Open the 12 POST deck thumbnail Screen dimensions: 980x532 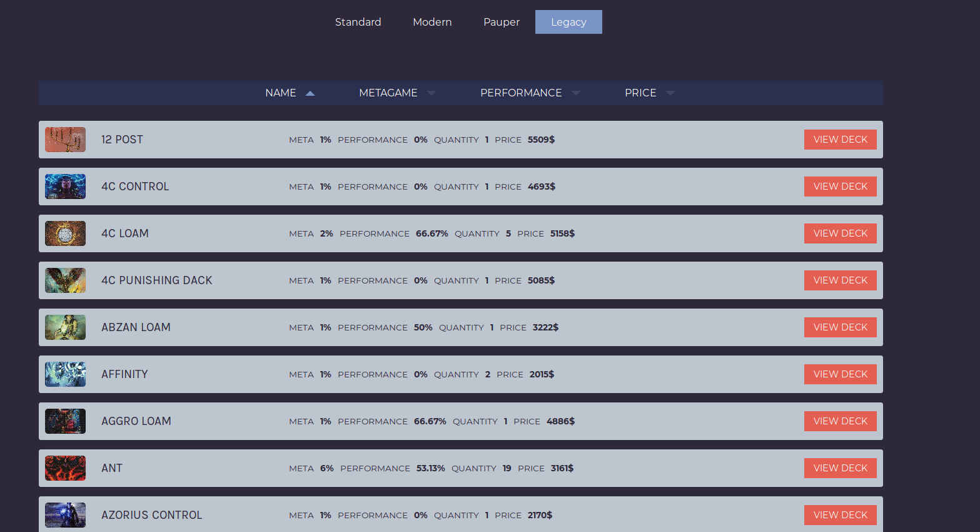click(65, 140)
